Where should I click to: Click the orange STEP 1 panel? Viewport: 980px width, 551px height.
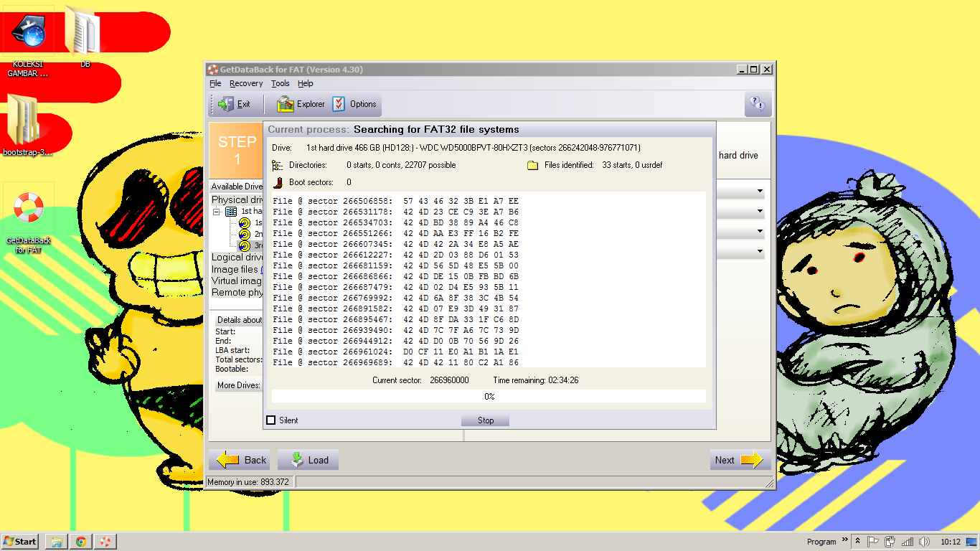coord(236,151)
